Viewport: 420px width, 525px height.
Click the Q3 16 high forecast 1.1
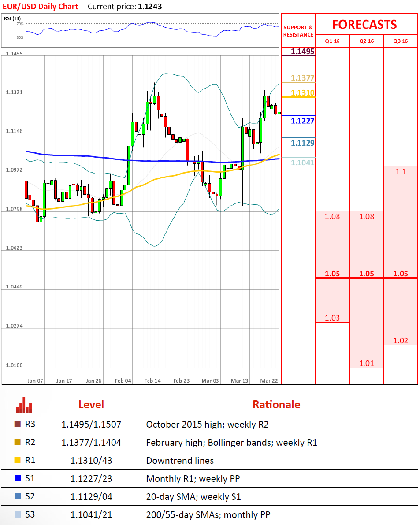(x=401, y=172)
